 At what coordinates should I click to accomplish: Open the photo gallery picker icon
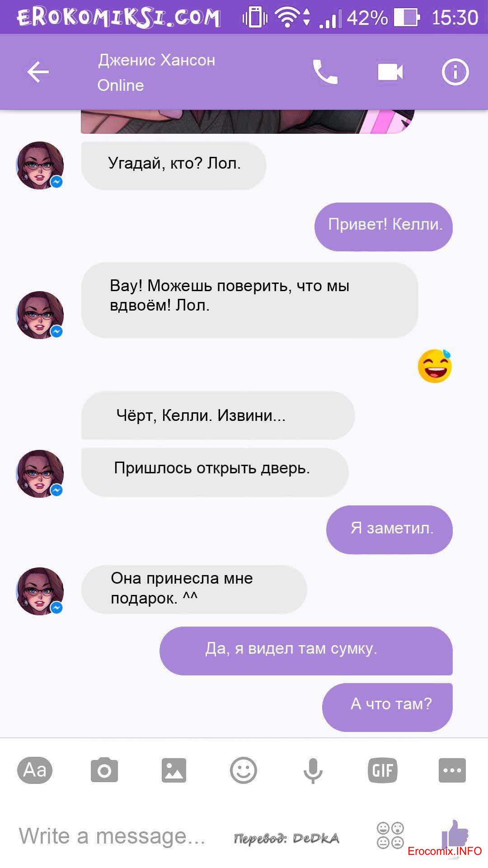point(174,770)
